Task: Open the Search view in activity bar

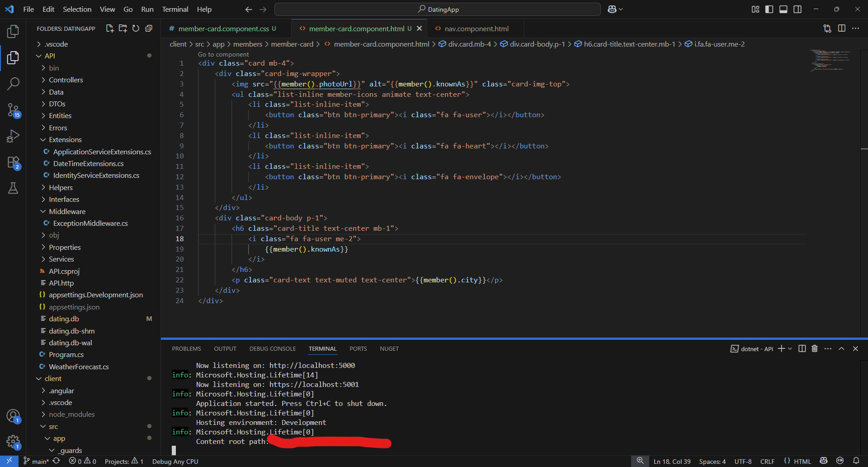Action: 13,83
